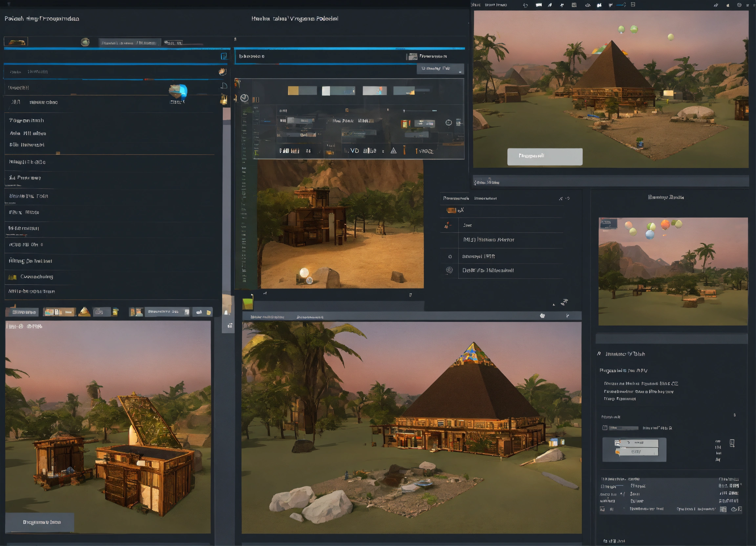Select the tab label above bottom pyramid viewport
Viewport: 756px width, 546px height.
(x=267, y=317)
